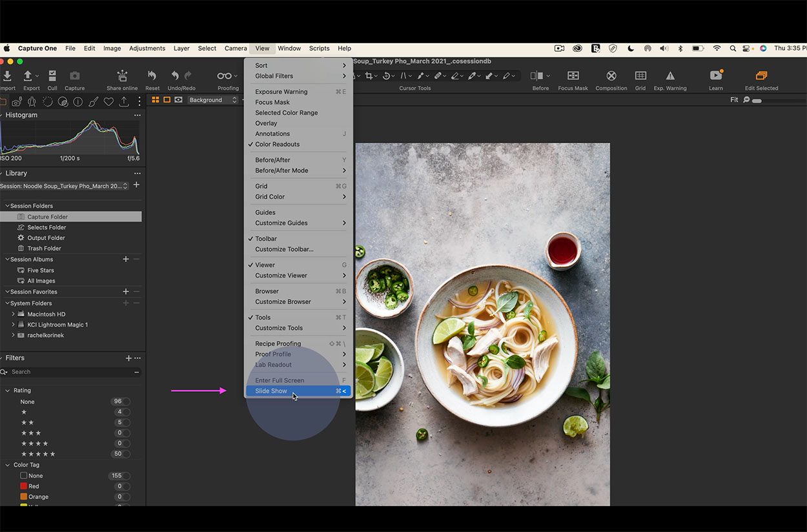Add a new Session Album

126,259
